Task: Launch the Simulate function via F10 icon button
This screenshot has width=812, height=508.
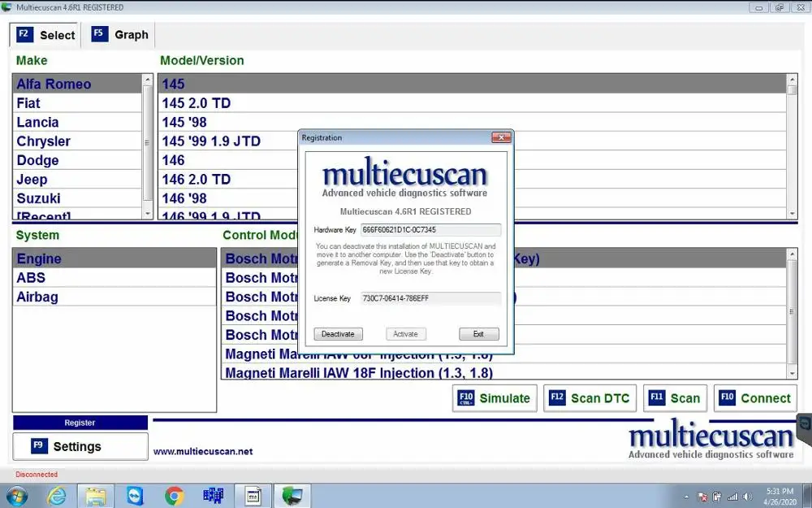Action: (494, 398)
